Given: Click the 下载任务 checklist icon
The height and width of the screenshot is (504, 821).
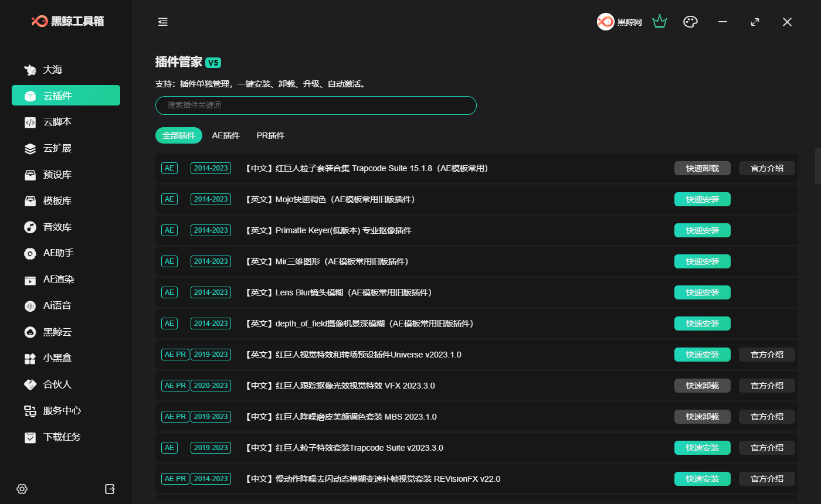Looking at the screenshot, I should coord(30,437).
